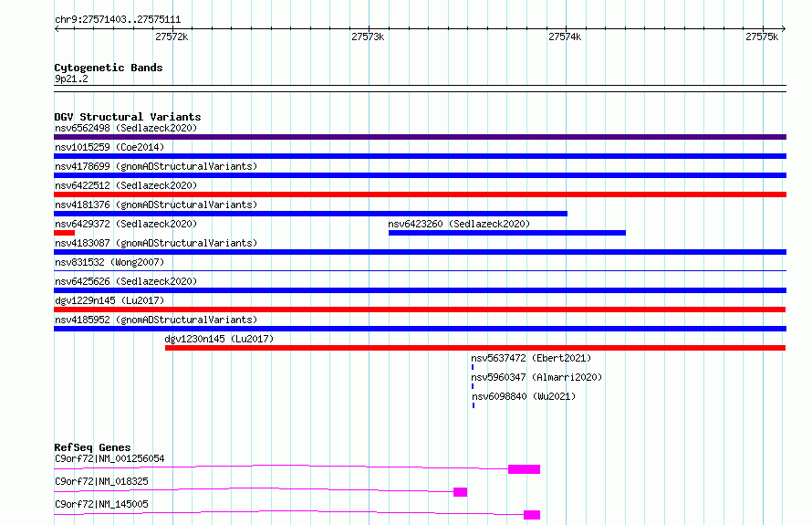Viewport: 812px width, 525px height.
Task: Click variant label nsv4183087 (gnomADStructuralVariants)
Action: pyautogui.click(x=156, y=243)
